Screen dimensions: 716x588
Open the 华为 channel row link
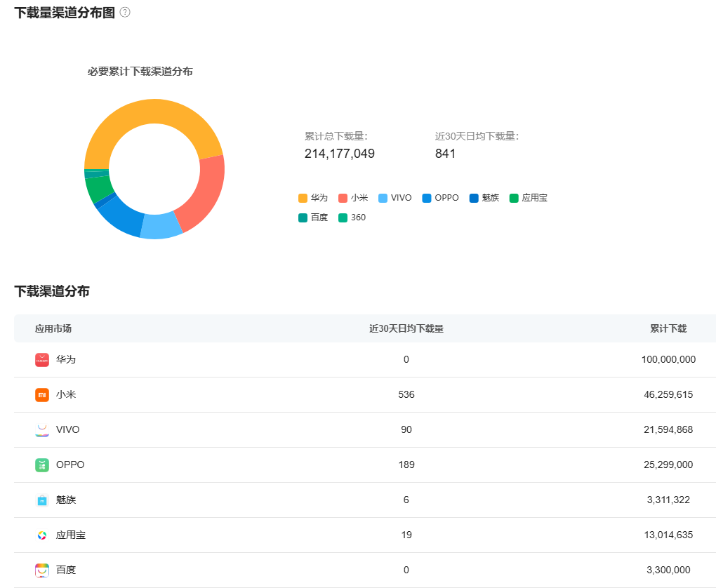pos(65,359)
